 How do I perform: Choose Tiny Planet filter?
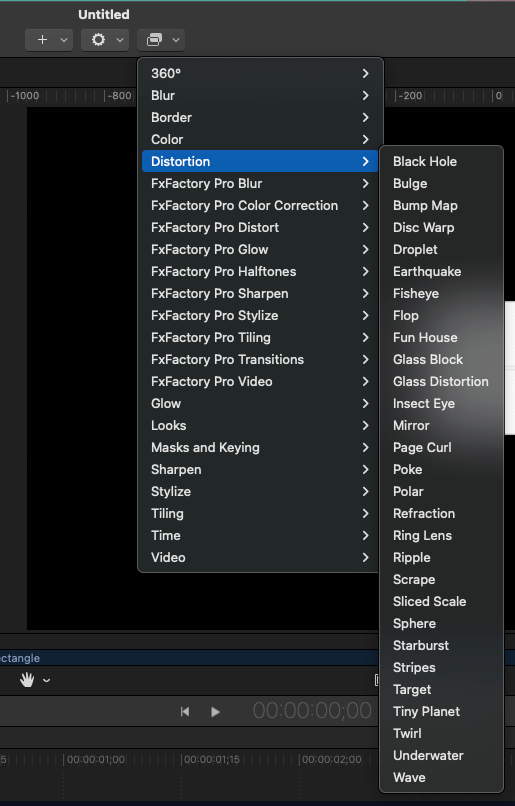point(441,711)
